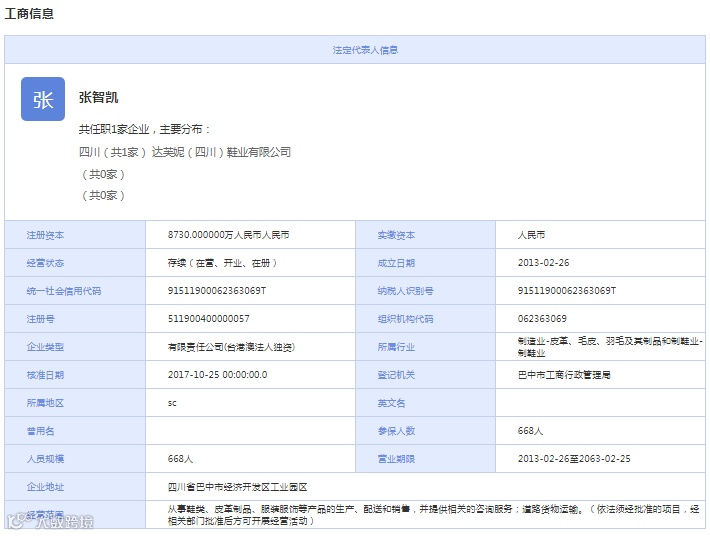Open legal representative 张智凯 name link
This screenshot has height=536, width=710.
coord(98,97)
